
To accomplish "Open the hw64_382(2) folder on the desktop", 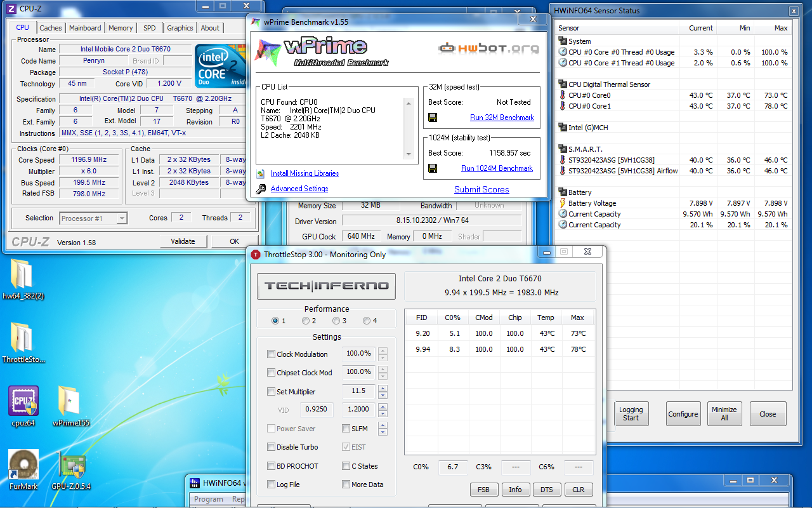I will (x=22, y=274).
